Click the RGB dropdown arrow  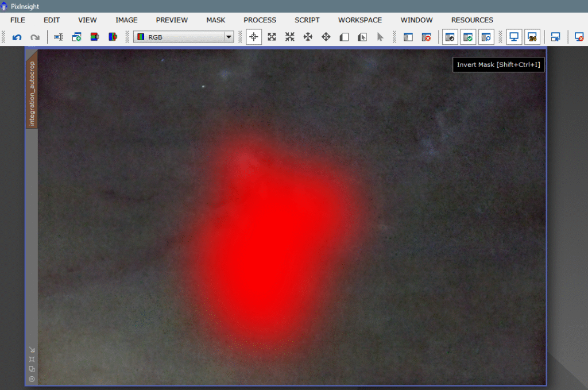[229, 37]
